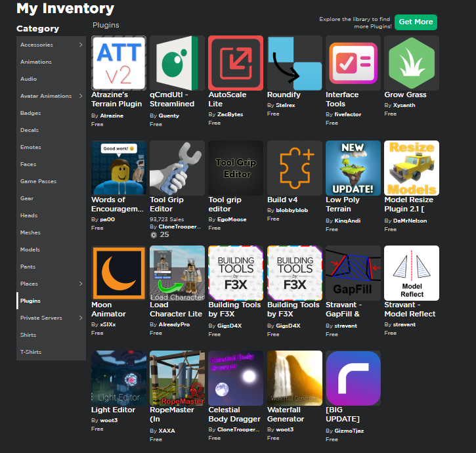The image size is (476, 453).
Task: Open the AutoScale Lite red icon
Action: pyautogui.click(x=236, y=63)
